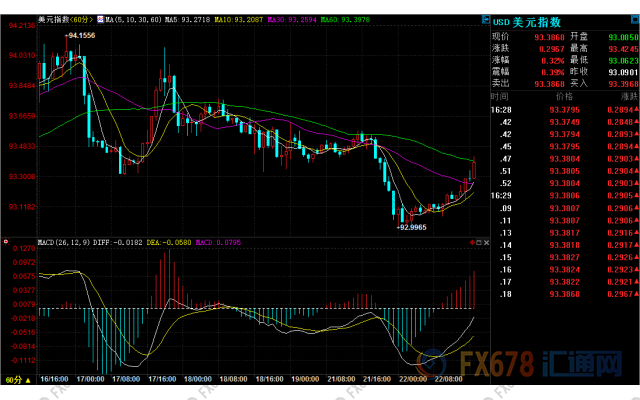Click 最低 value 93.0623
This screenshot has width=640, height=400.
click(623, 61)
